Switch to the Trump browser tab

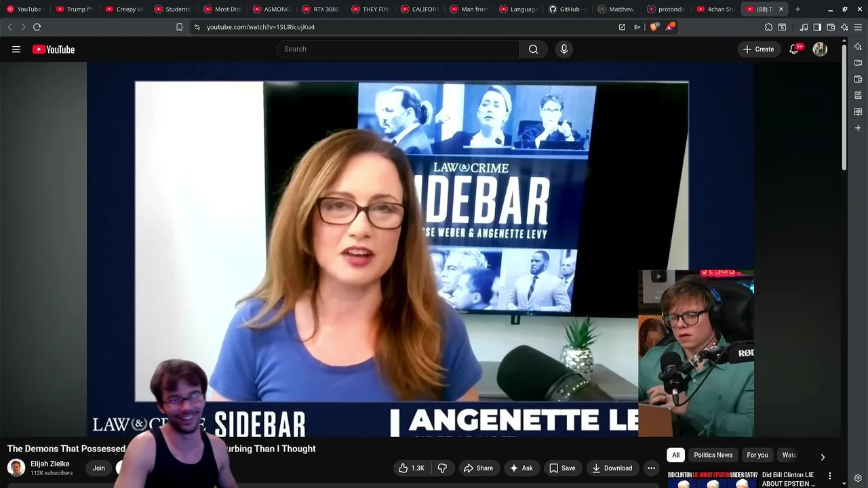click(x=75, y=9)
